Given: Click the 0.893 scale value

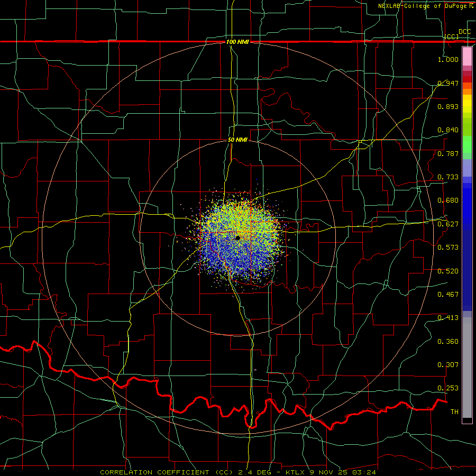Looking at the screenshot, I should click(448, 106).
